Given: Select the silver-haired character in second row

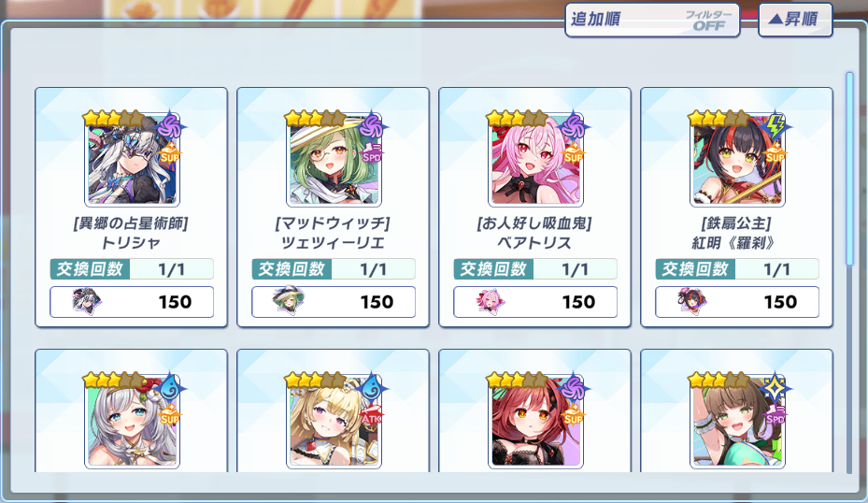Looking at the screenshot, I should pos(132,422).
